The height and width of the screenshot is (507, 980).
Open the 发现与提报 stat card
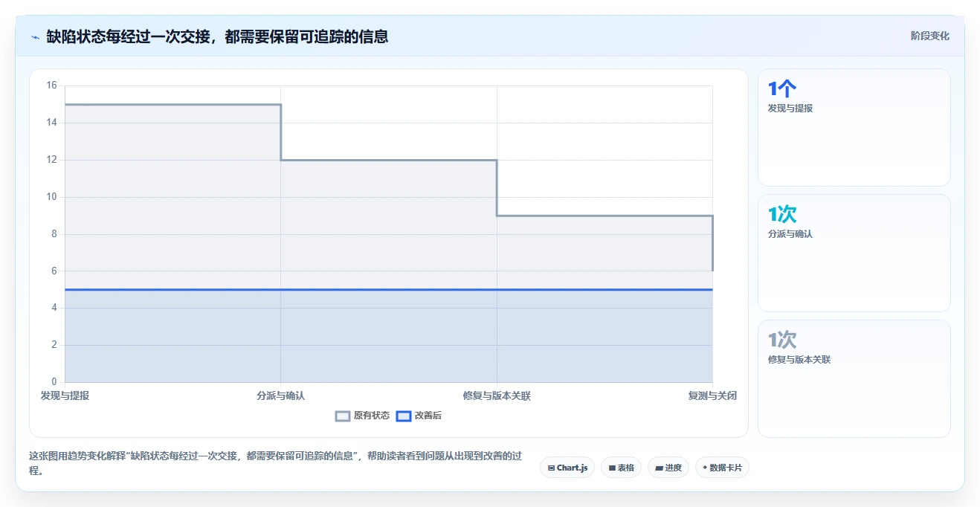point(854,127)
